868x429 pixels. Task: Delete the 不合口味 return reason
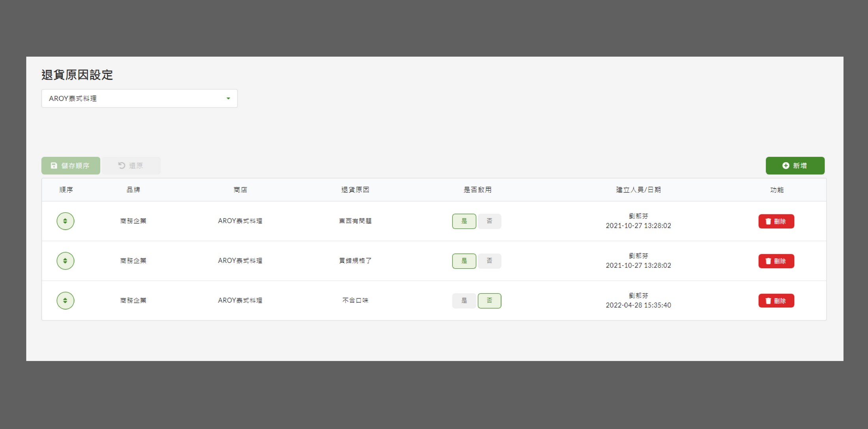pos(776,301)
